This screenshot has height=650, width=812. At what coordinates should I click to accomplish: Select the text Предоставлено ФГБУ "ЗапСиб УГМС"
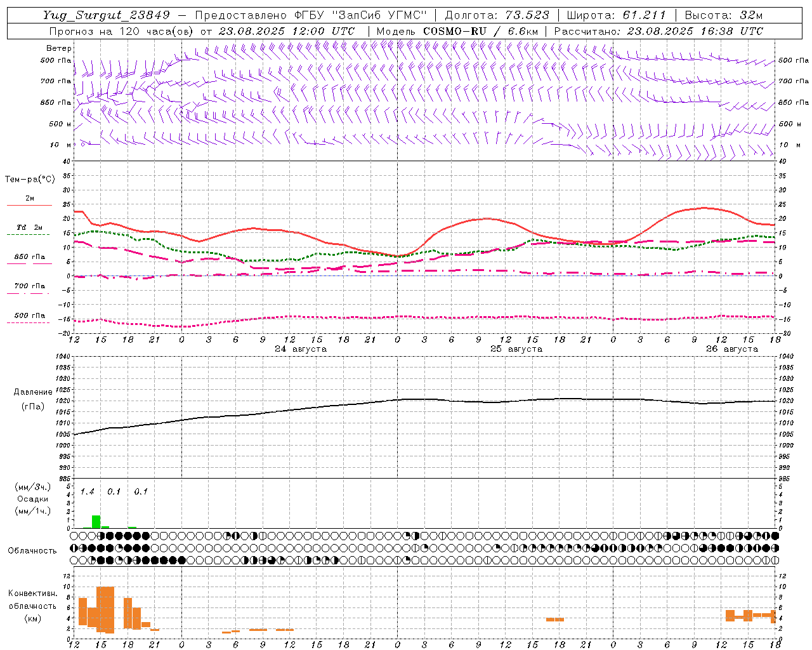tap(311, 15)
